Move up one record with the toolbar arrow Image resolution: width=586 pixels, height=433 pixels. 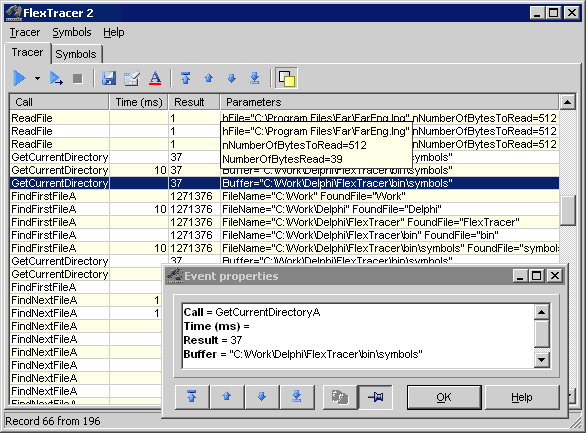click(209, 78)
